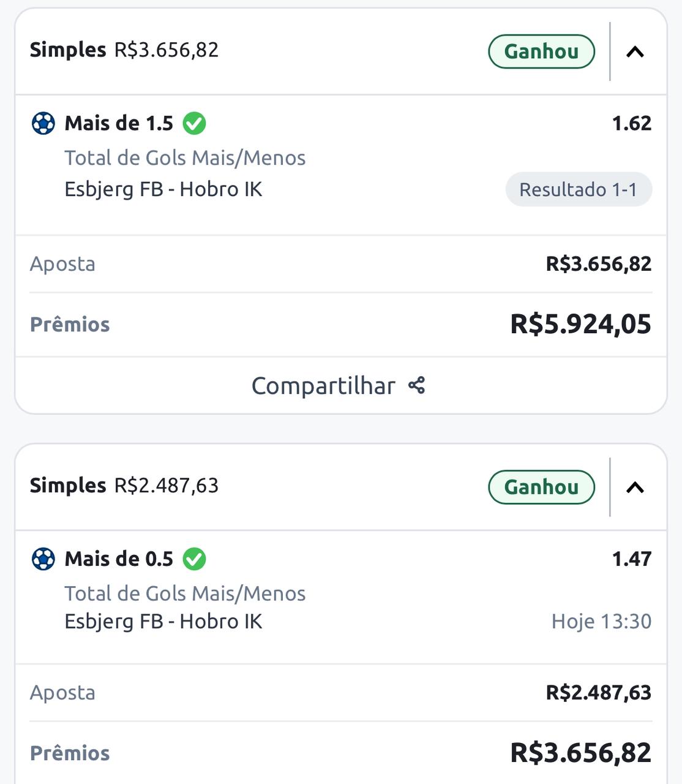Collapse the R$2.487,63 Simples bet card
Image resolution: width=682 pixels, height=784 pixels.
(635, 488)
